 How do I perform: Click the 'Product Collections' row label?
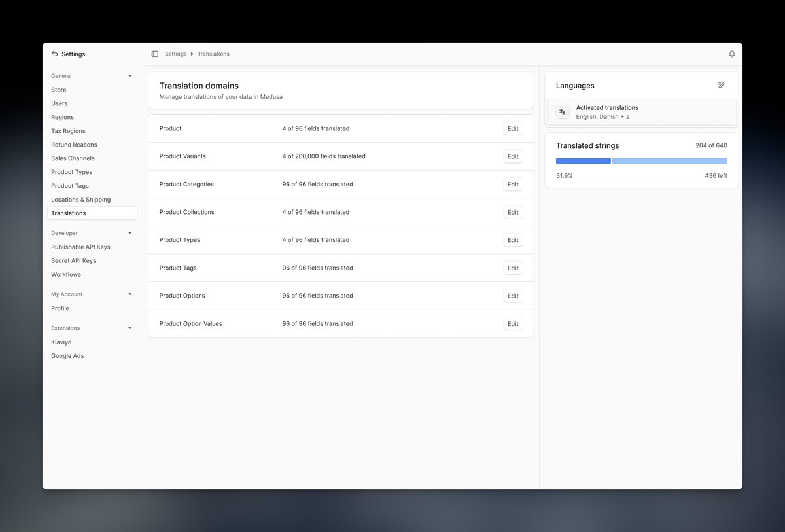187,212
